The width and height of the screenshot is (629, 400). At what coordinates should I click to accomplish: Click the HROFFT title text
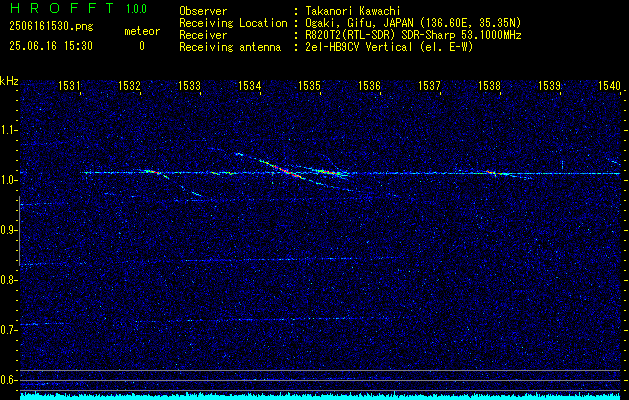[61, 8]
